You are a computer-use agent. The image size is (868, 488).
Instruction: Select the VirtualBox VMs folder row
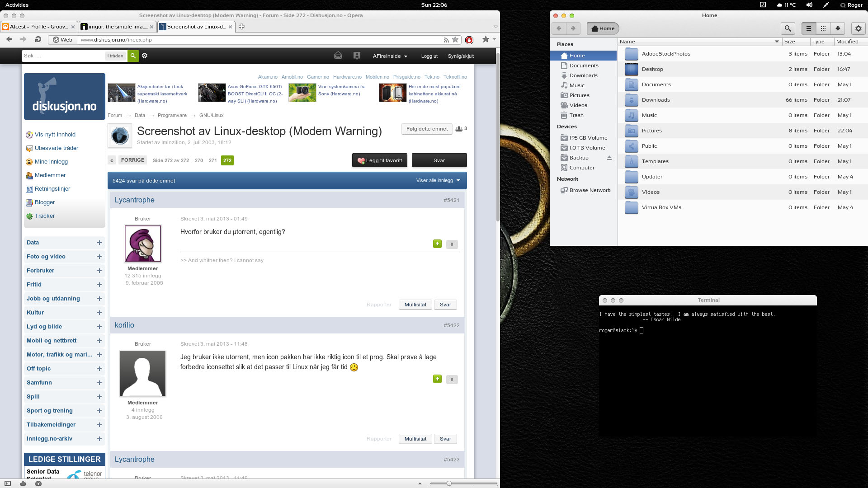point(743,207)
